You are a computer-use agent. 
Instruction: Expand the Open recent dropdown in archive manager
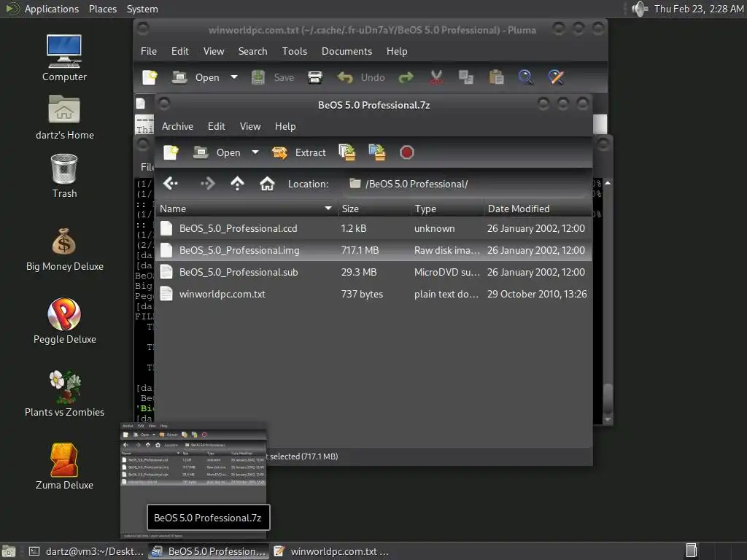pyautogui.click(x=255, y=152)
